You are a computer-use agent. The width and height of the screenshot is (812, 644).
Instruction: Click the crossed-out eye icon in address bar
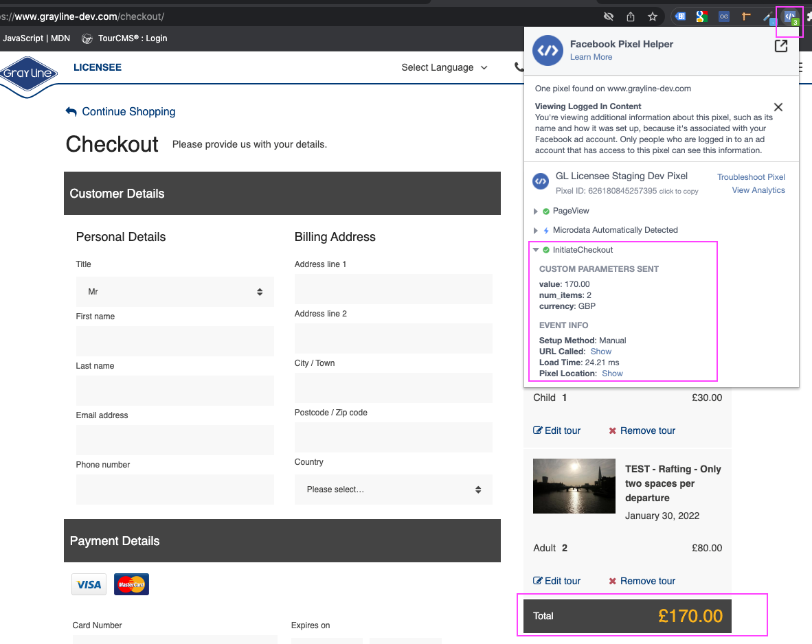(609, 16)
